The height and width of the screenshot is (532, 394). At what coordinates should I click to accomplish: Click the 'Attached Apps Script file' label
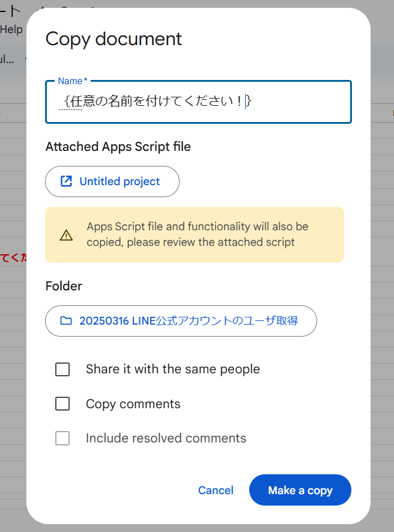(118, 147)
